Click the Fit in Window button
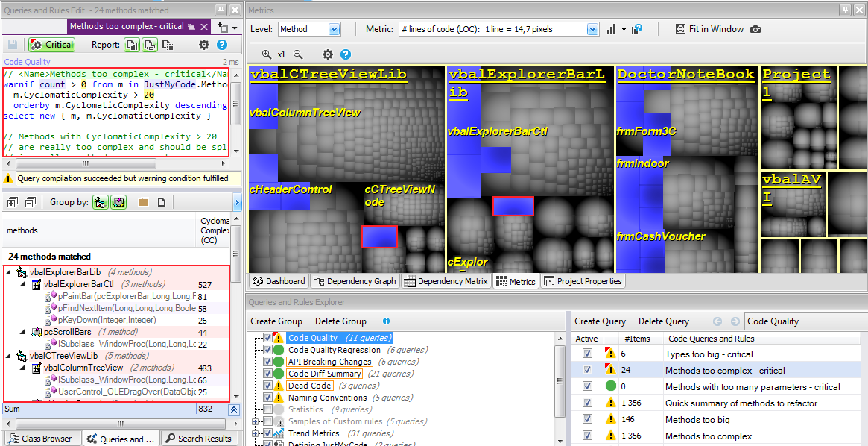 (709, 29)
